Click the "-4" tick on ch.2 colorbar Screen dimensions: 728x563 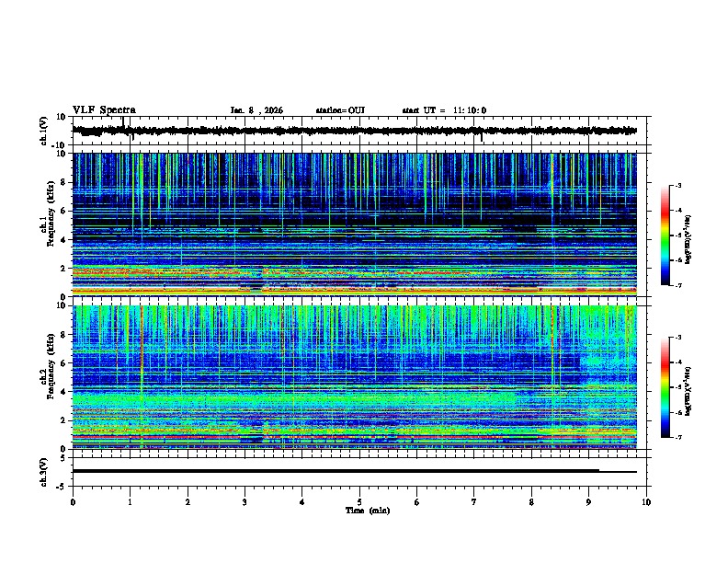pyautogui.click(x=677, y=362)
